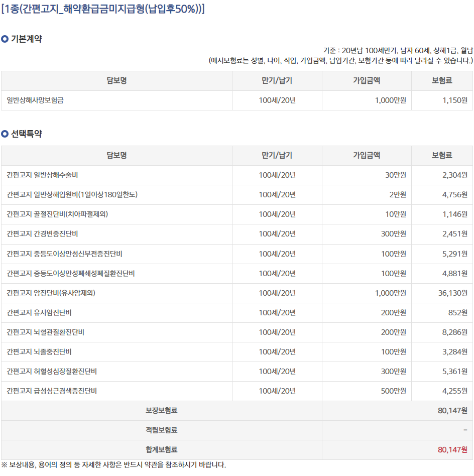Click 간편고지 뇌졸중진단비 row

[237, 352]
